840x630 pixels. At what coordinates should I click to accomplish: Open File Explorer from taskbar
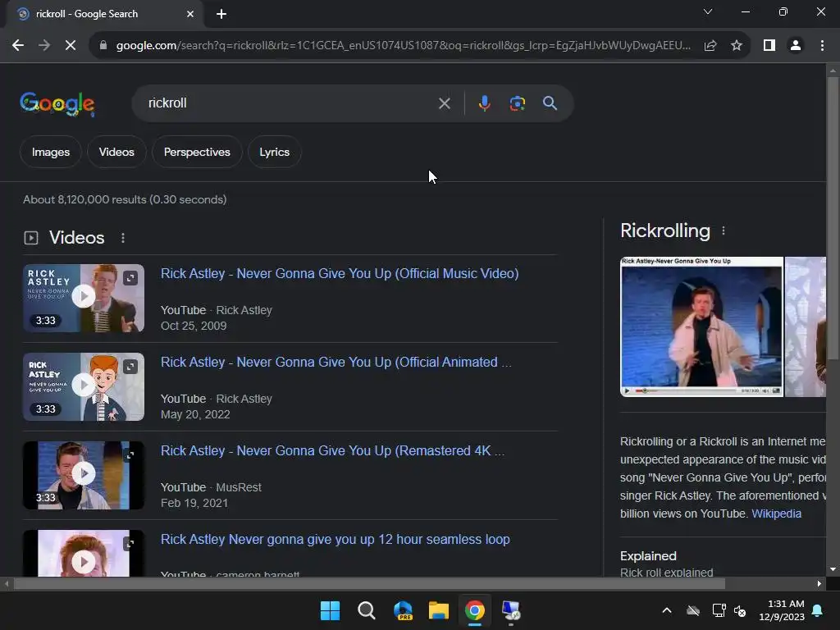439,610
